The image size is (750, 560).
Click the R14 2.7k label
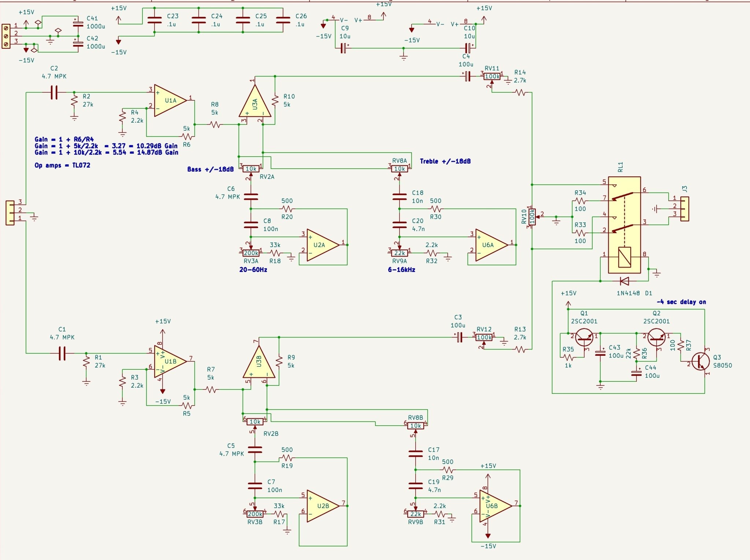520,76
